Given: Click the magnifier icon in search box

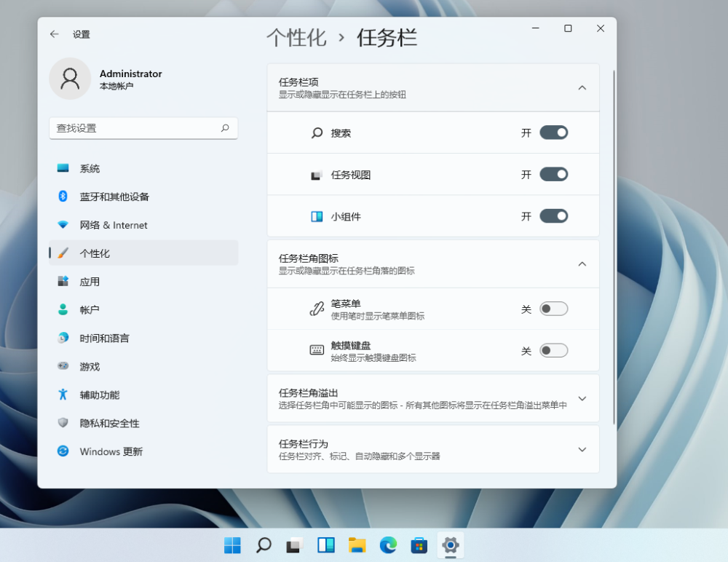Looking at the screenshot, I should click(225, 128).
